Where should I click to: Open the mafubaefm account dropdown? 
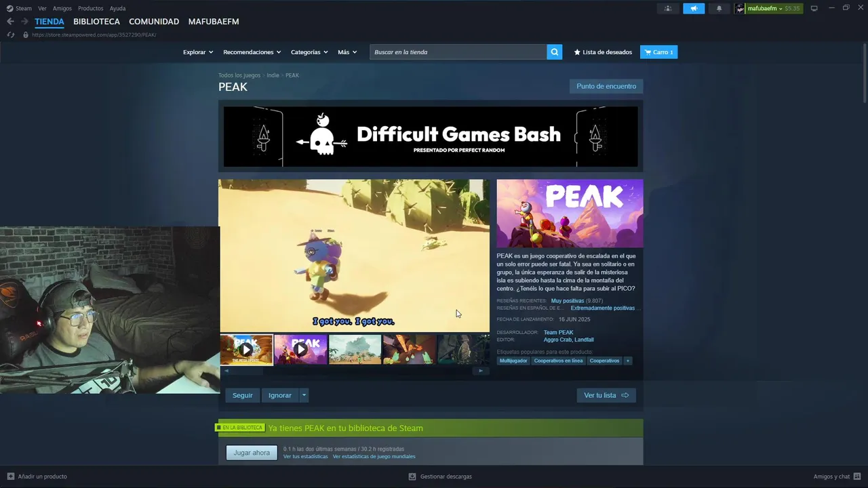pos(774,8)
